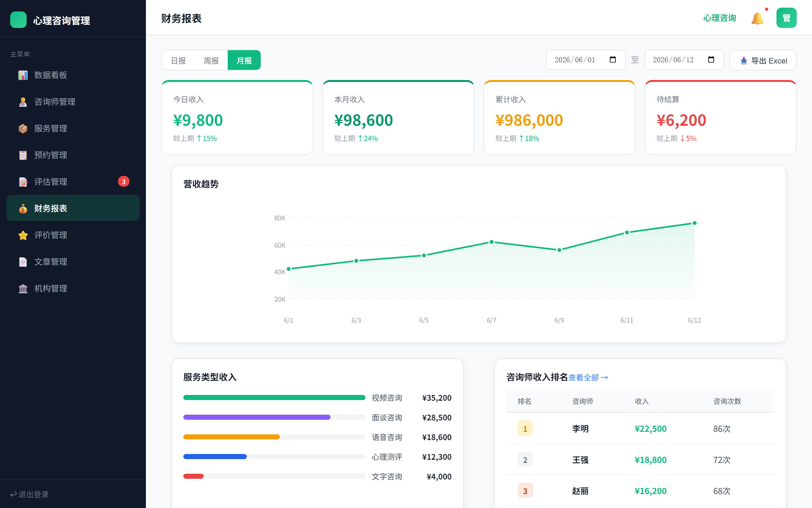Open start date calendar picker icon
812x508 pixels.
click(x=613, y=59)
